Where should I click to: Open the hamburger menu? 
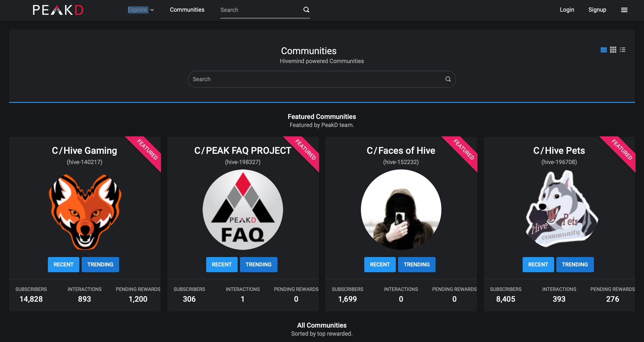tap(624, 10)
